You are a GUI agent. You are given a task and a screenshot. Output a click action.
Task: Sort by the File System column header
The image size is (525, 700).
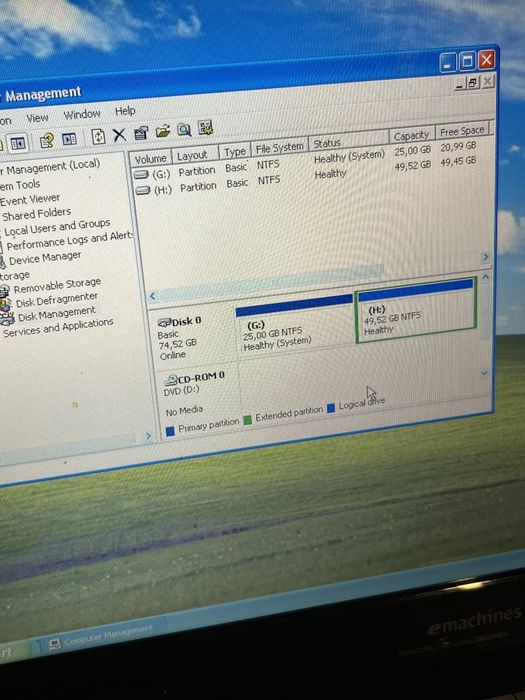pyautogui.click(x=279, y=147)
